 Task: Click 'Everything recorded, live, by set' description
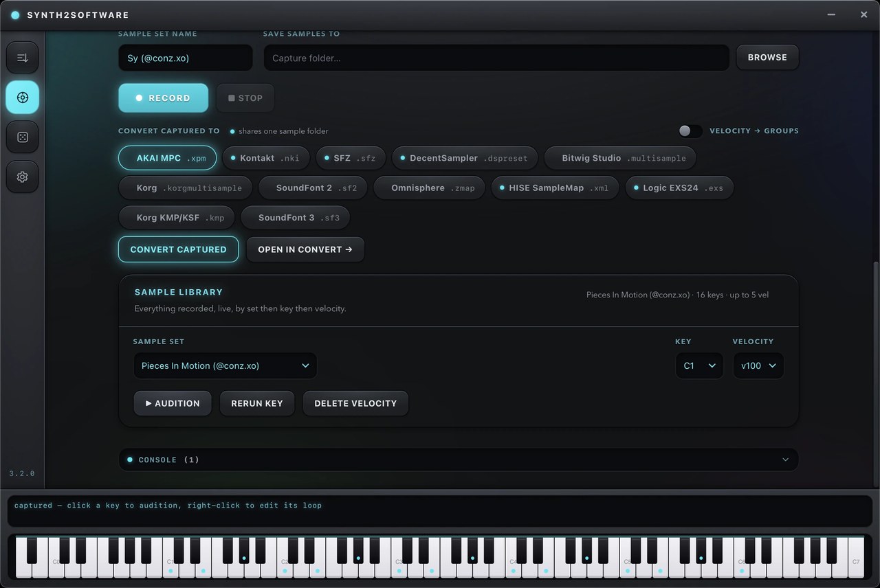click(240, 308)
